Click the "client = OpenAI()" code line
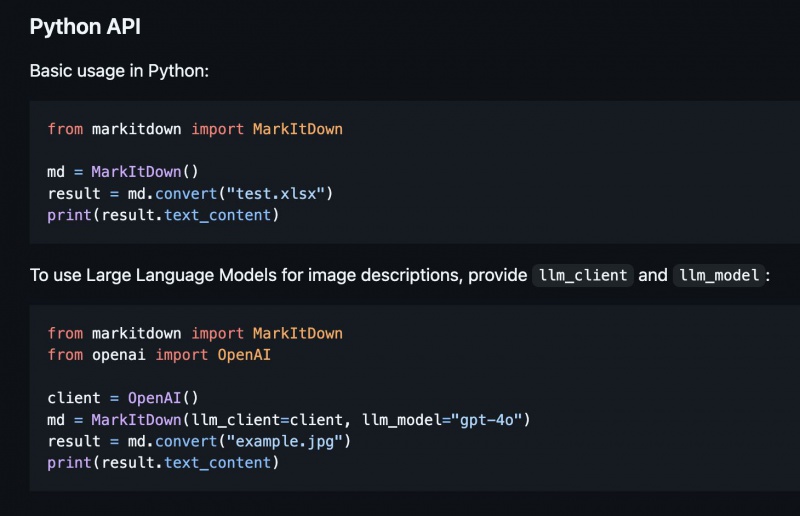The width and height of the screenshot is (800, 516). click(x=123, y=398)
